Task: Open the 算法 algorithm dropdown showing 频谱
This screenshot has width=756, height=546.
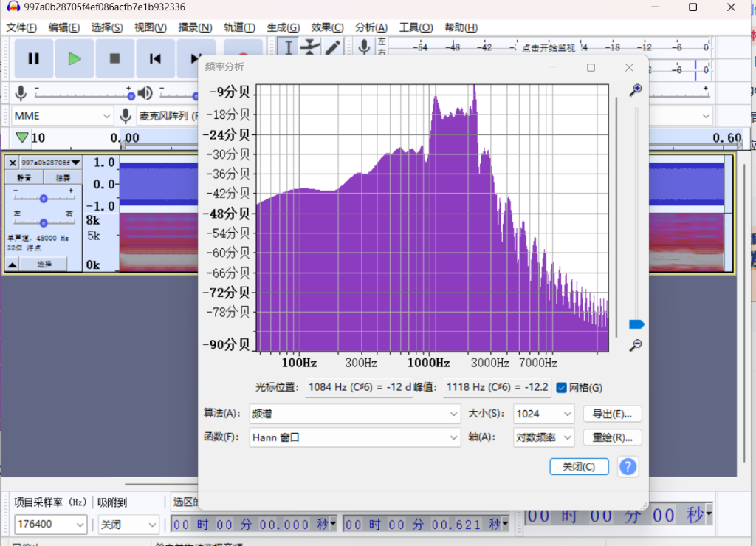Action: coord(355,414)
